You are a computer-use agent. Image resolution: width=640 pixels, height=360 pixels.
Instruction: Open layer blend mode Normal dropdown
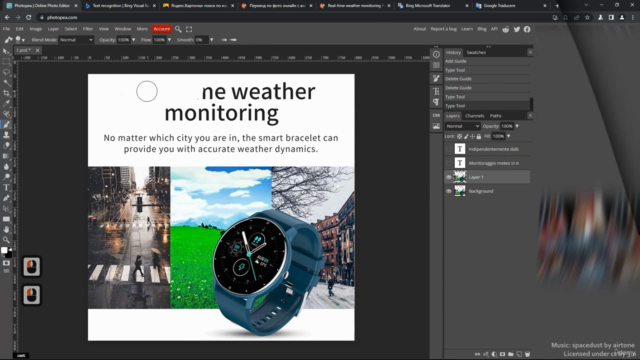click(462, 126)
